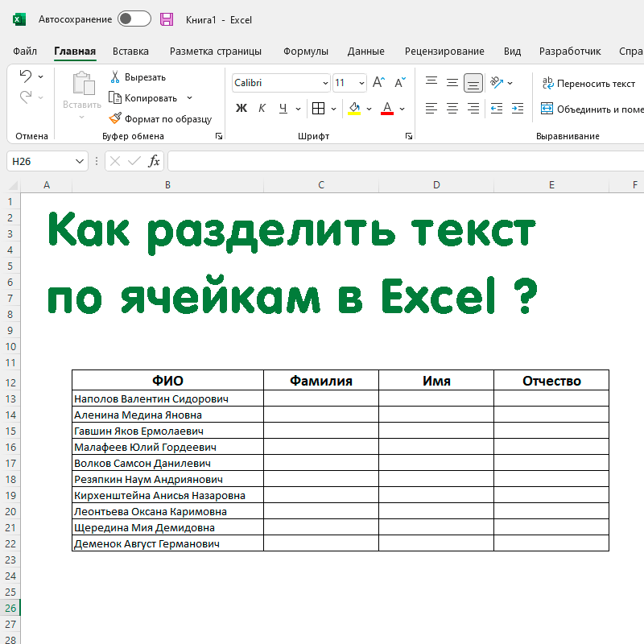Expand the Копировать dropdown arrow
644x644 pixels.
tap(189, 97)
